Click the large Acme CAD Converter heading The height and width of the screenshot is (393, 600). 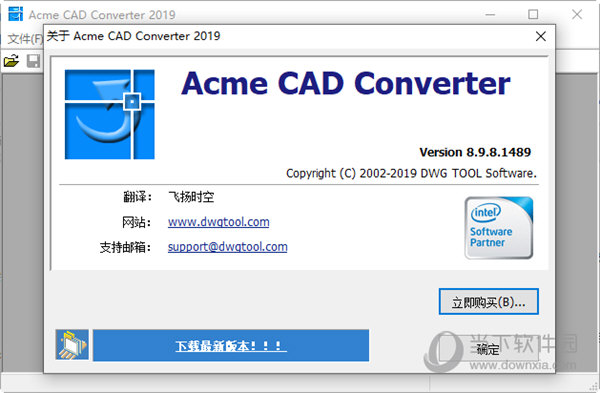pos(346,83)
